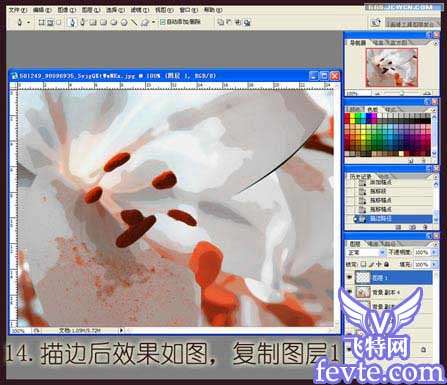Select the Pen tool in options bar
The width and height of the screenshot is (447, 385).
72,22
